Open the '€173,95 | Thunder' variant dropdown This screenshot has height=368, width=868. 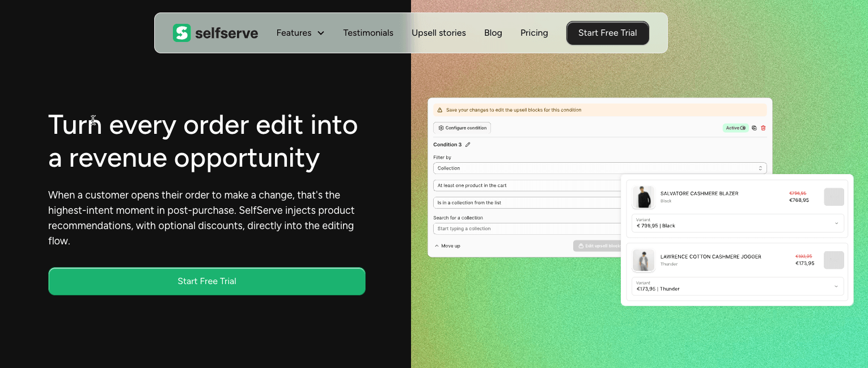point(738,286)
